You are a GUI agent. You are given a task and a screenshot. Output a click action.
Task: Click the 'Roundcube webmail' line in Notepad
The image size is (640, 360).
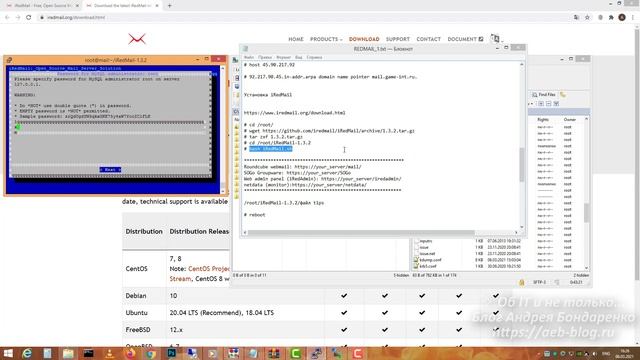click(302, 167)
